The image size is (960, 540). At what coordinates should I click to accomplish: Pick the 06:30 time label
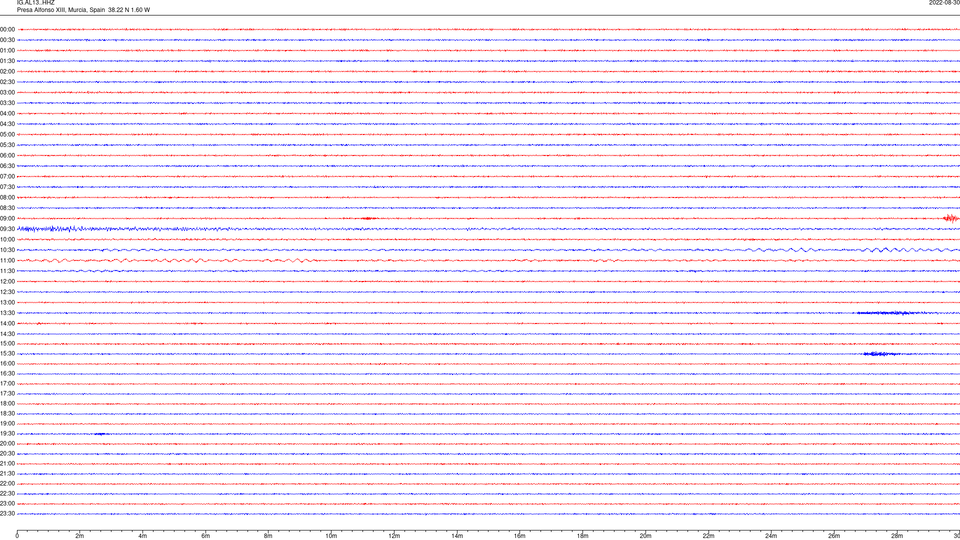[x=7, y=166]
